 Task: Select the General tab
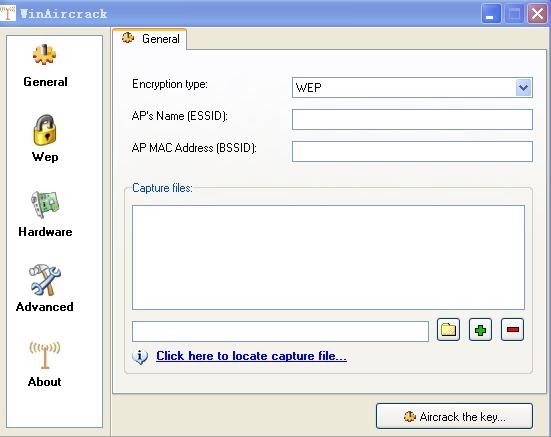150,39
